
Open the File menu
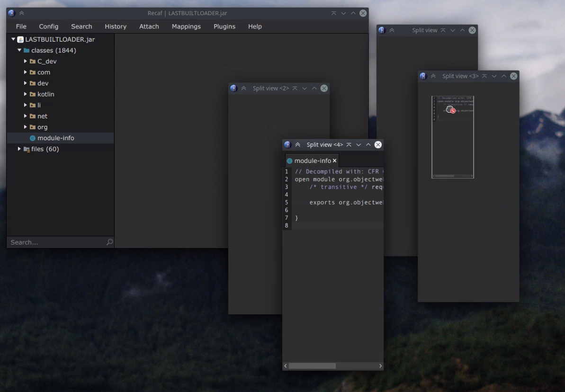click(x=21, y=27)
